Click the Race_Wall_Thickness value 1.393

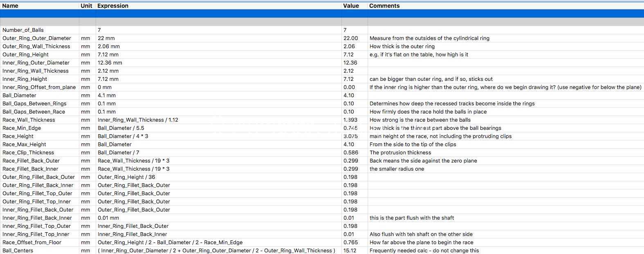[x=350, y=120]
